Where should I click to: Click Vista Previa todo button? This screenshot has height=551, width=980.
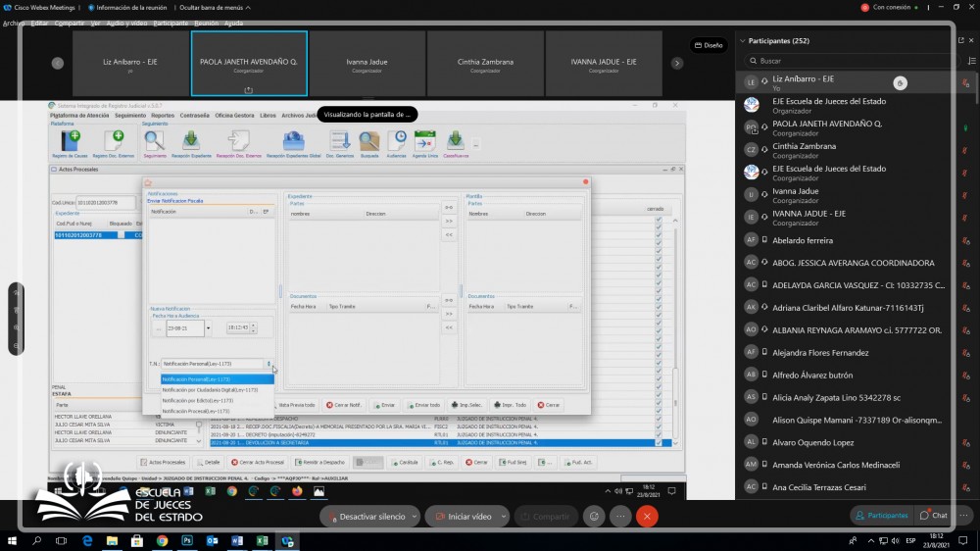[x=295, y=405]
